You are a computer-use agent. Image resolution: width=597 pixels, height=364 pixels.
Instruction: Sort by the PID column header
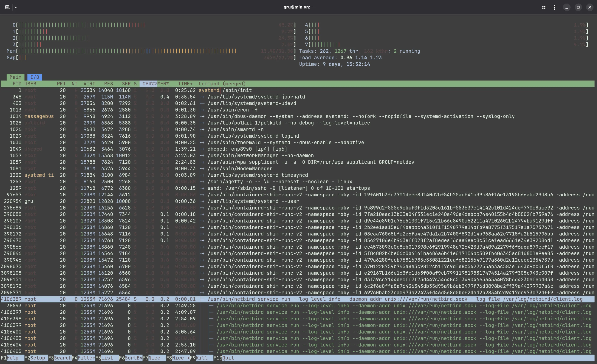point(17,84)
